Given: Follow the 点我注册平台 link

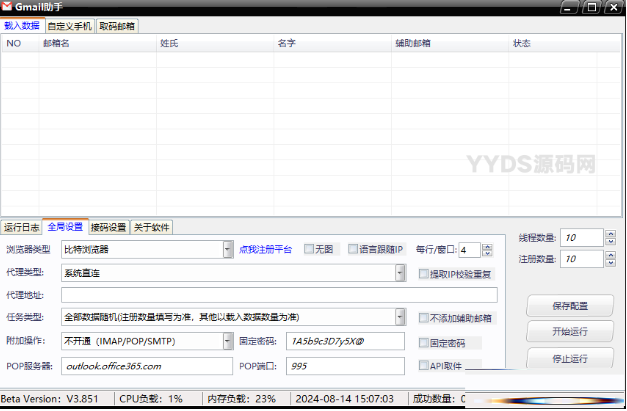Looking at the screenshot, I should [x=266, y=249].
